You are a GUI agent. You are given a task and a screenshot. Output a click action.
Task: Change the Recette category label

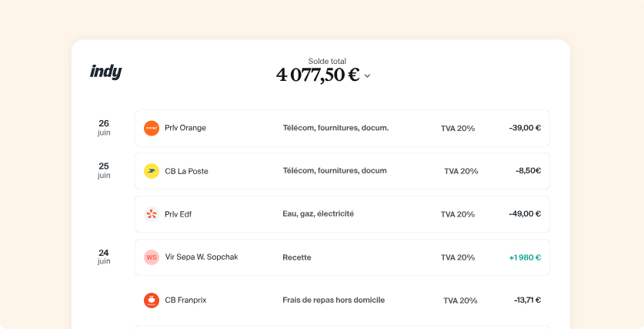point(296,257)
